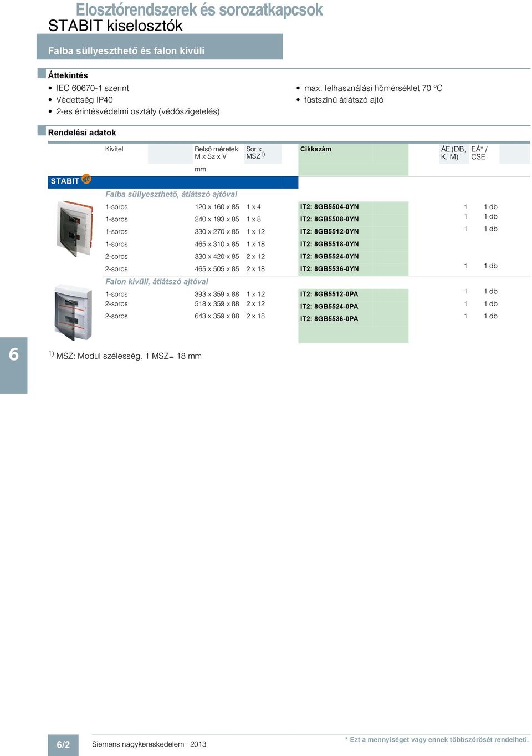Image resolution: width=532 pixels, height=756 pixels.
Task: Click the Belső méretek column header
Action: pos(216,153)
